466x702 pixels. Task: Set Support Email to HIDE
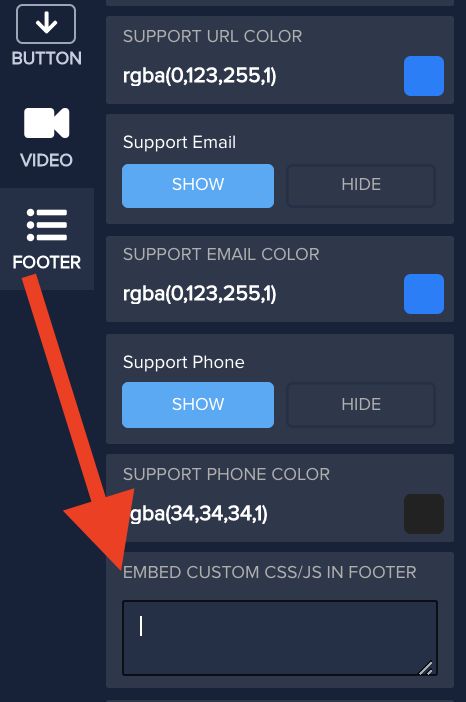(x=361, y=186)
